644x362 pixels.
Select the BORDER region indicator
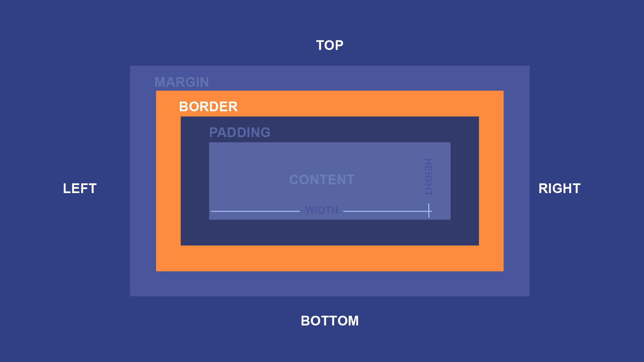[208, 106]
